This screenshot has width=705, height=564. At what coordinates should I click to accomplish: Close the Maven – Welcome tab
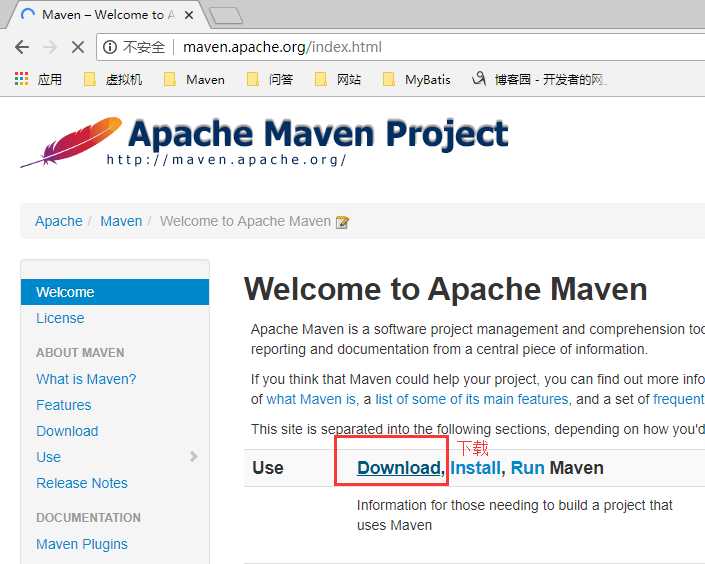(189, 15)
